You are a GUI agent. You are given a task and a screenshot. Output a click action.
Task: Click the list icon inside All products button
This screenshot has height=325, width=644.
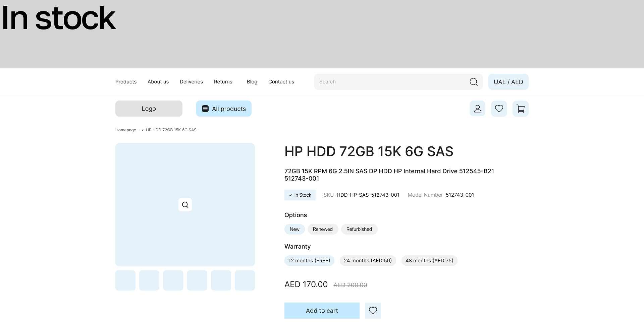(205, 109)
